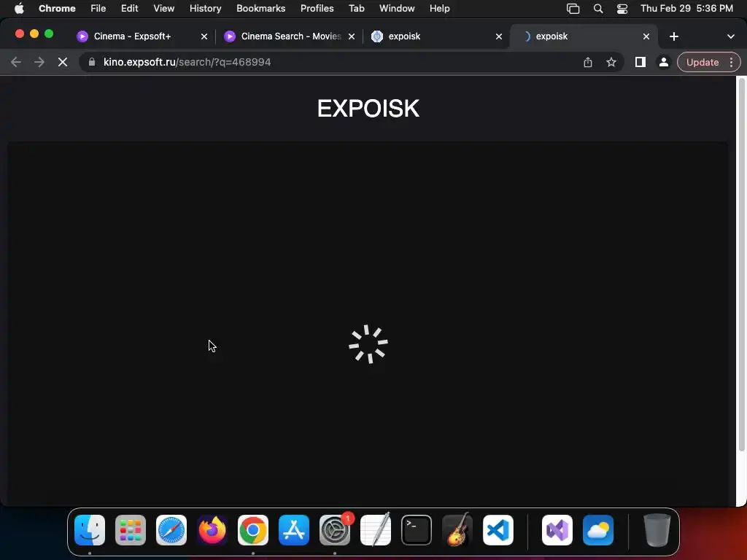The width and height of the screenshot is (747, 560).
Task: Open a new tab
Action: (673, 36)
